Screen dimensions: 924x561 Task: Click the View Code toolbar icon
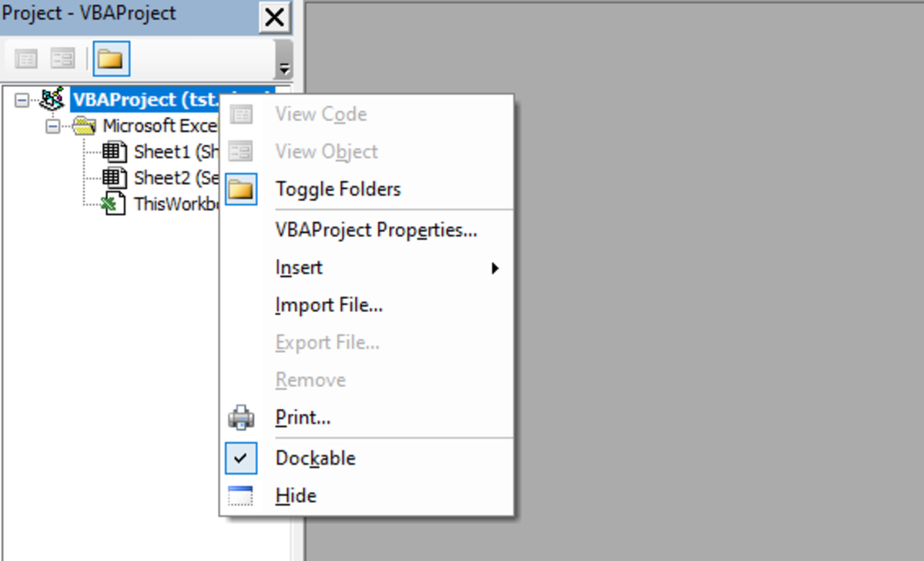pos(26,59)
